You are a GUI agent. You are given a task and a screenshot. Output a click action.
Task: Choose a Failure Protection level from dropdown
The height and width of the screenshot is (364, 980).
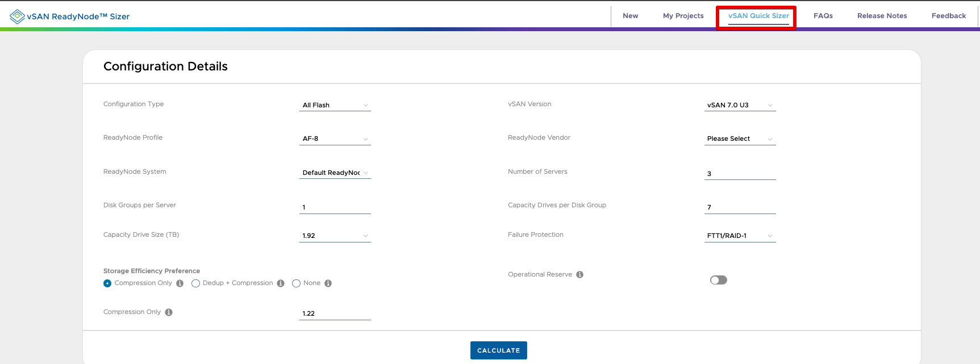(740, 236)
